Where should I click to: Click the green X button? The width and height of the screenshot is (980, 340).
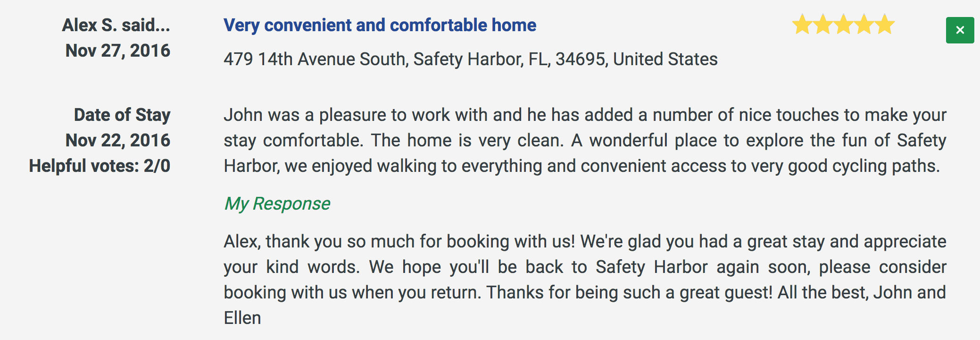click(960, 30)
